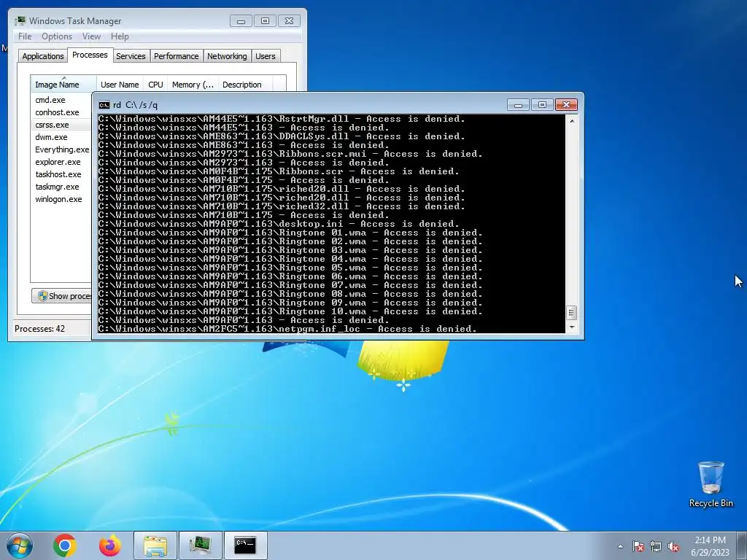
Task: Click Show processes from all users button
Action: pyautogui.click(x=62, y=296)
